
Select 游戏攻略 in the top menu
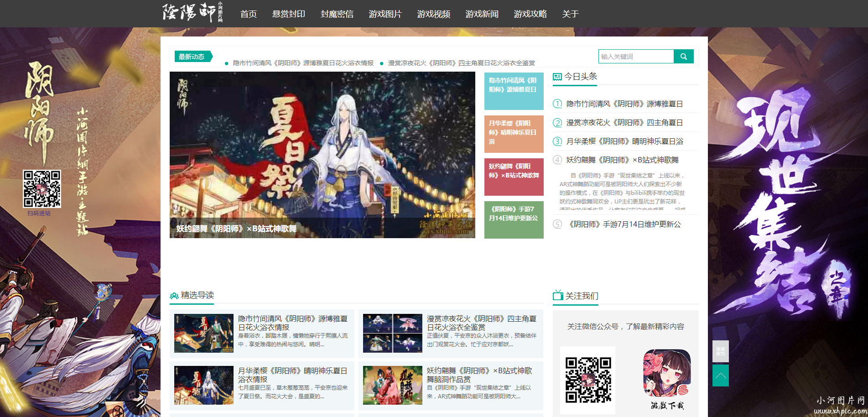(530, 14)
